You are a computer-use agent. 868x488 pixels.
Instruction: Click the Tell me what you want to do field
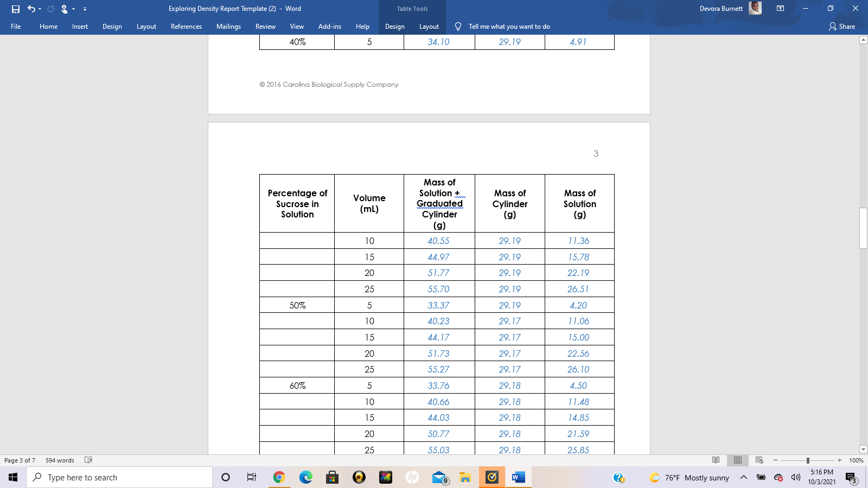click(510, 26)
